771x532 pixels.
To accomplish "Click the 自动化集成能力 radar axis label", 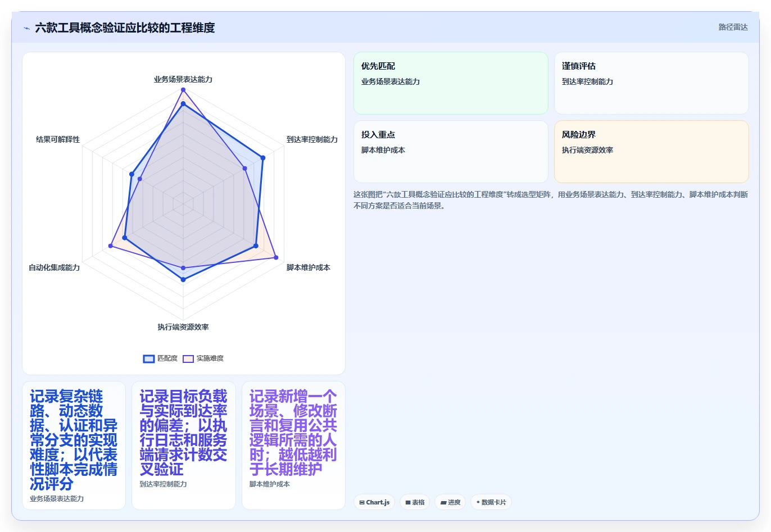I will coord(55,267).
